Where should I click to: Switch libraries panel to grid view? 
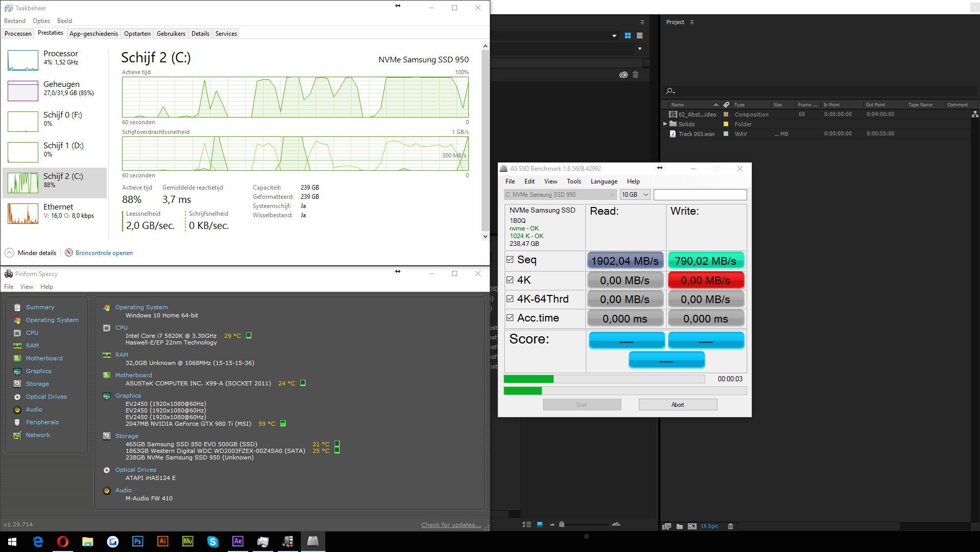pyautogui.click(x=628, y=36)
